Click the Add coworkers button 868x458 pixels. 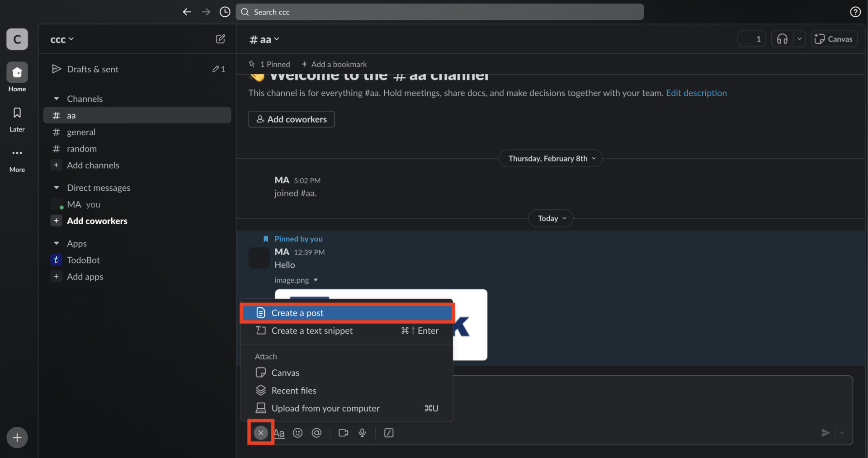[291, 119]
